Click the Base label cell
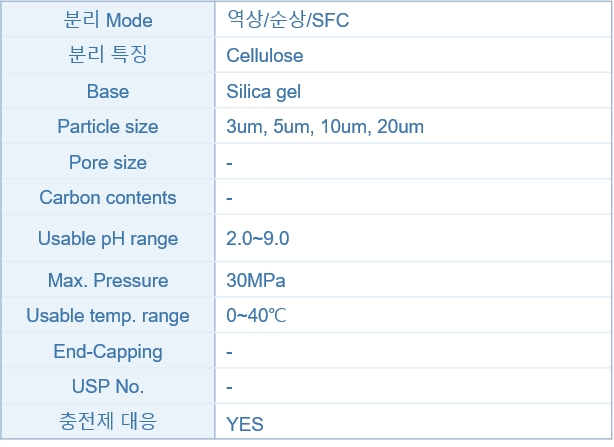Screen dimensions: 614x447 (108, 91)
